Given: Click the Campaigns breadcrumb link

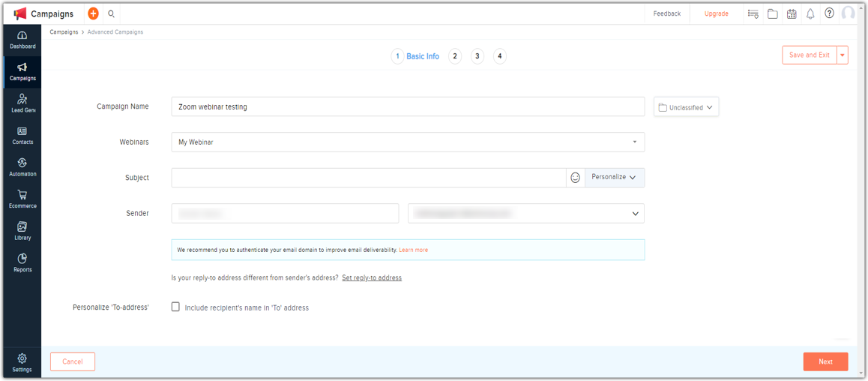Looking at the screenshot, I should coord(64,32).
